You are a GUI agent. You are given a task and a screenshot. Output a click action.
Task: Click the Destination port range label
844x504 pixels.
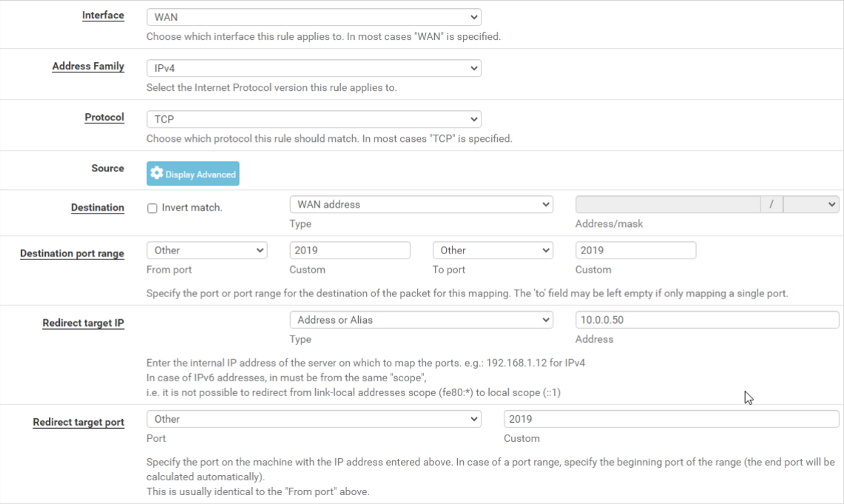72,253
